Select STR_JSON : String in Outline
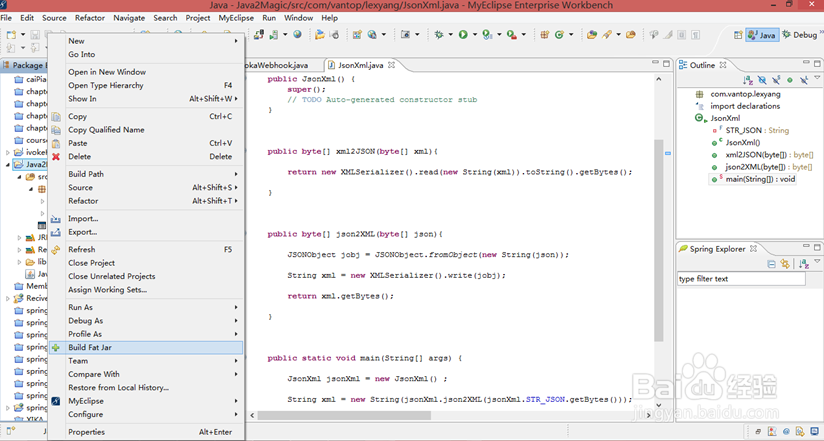 click(750, 130)
